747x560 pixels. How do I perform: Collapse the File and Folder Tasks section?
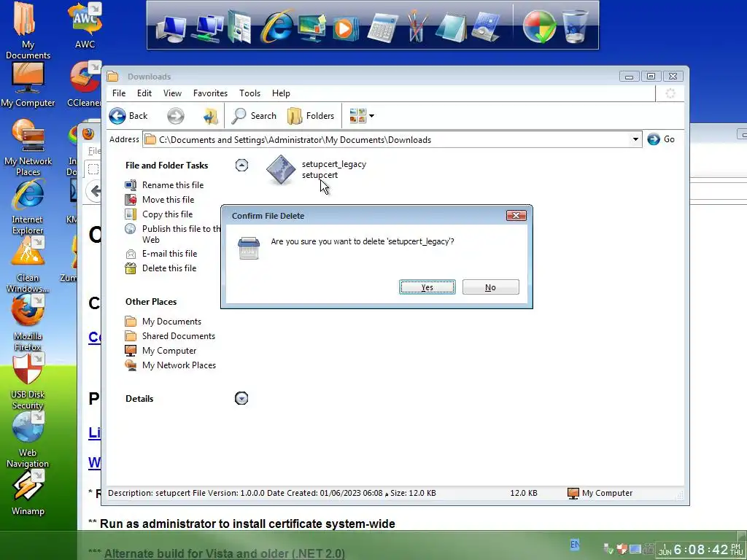241,166
